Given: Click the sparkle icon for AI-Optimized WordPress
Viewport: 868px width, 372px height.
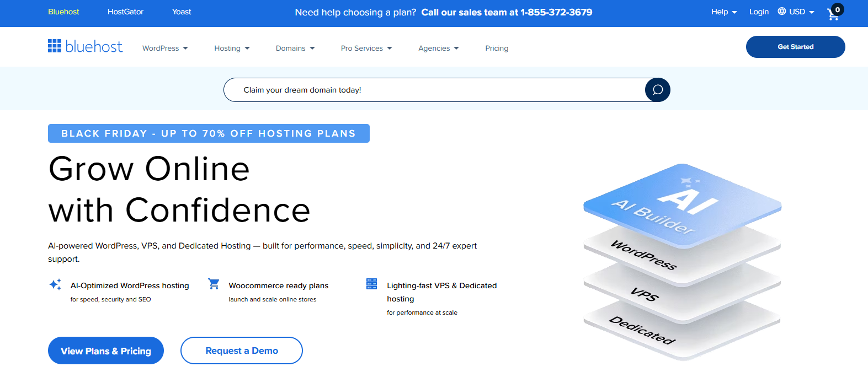Looking at the screenshot, I should point(55,284).
